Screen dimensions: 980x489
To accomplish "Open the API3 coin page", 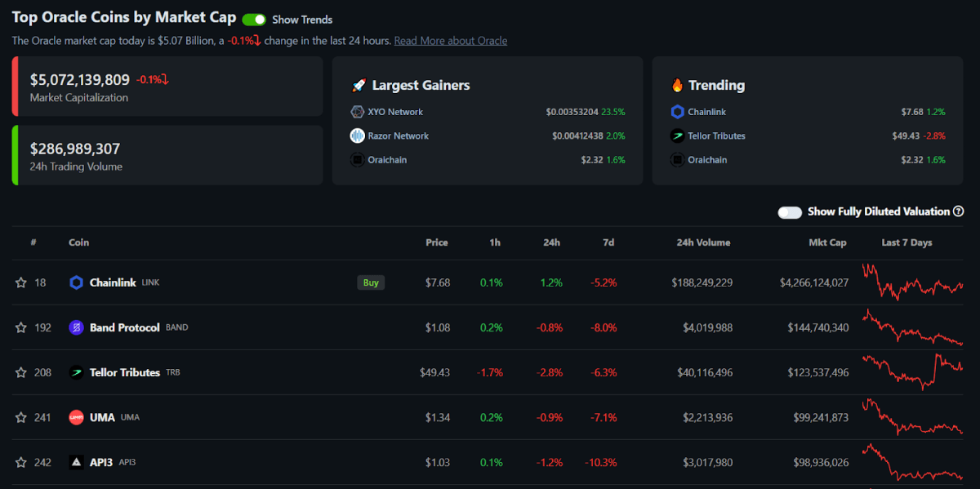I will [x=102, y=462].
